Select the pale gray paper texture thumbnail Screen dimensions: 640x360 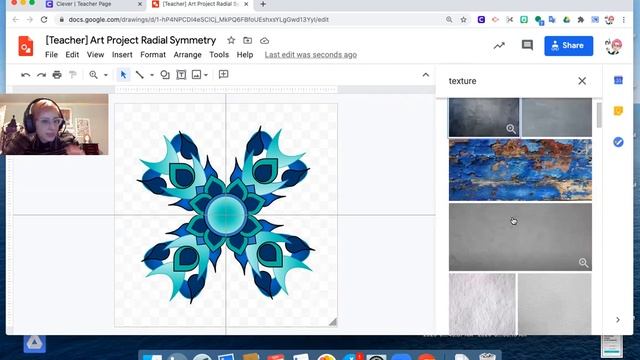555,304
